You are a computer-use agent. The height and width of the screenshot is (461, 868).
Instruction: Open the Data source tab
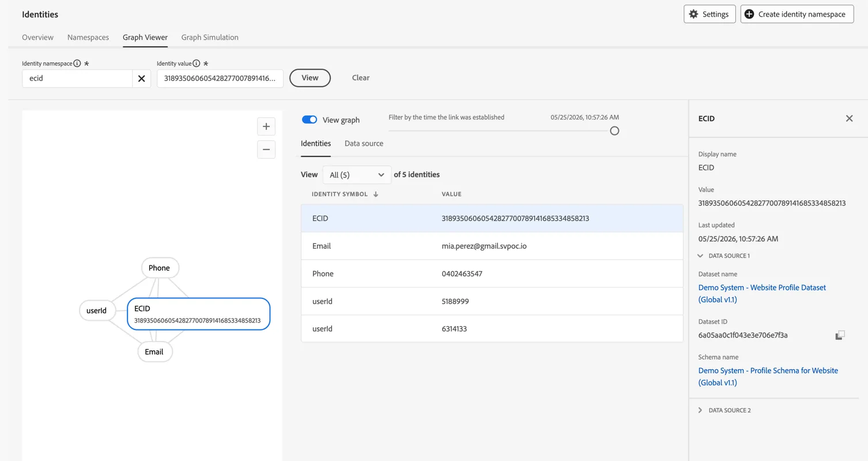[x=364, y=144]
